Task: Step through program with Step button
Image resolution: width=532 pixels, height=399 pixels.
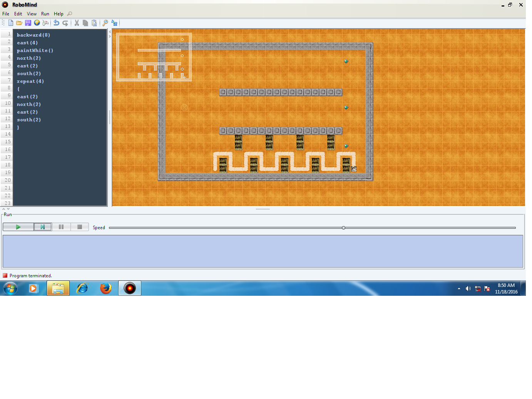Action: (43, 227)
